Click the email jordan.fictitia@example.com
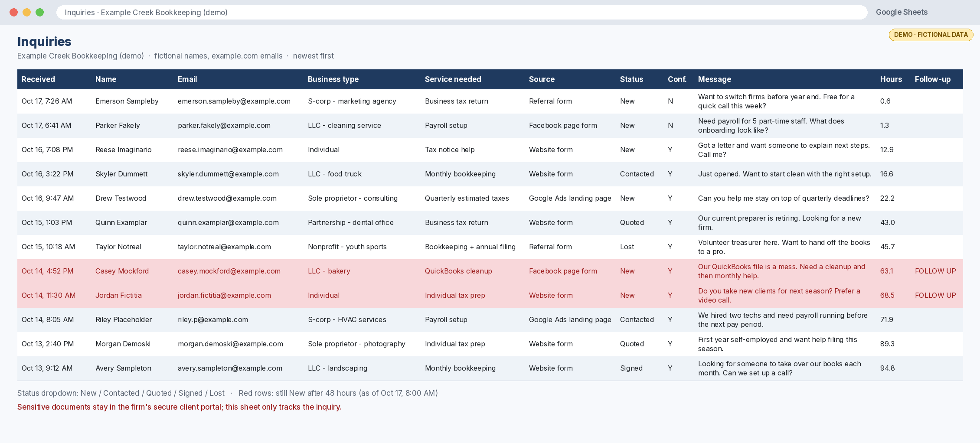 tap(224, 295)
